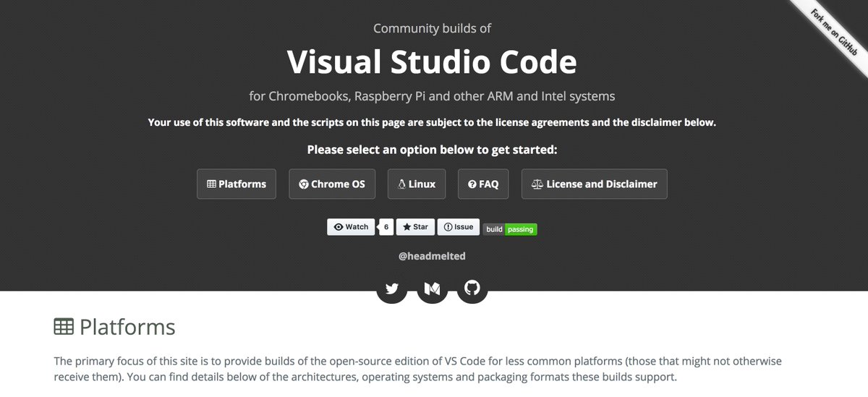This screenshot has height=397, width=868.
Task: Click the Visual Studio Code title
Action: [432, 61]
